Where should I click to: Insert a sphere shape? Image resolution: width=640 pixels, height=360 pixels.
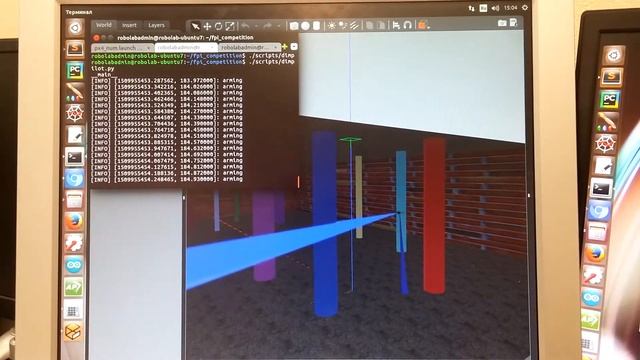pyautogui.click(x=305, y=26)
